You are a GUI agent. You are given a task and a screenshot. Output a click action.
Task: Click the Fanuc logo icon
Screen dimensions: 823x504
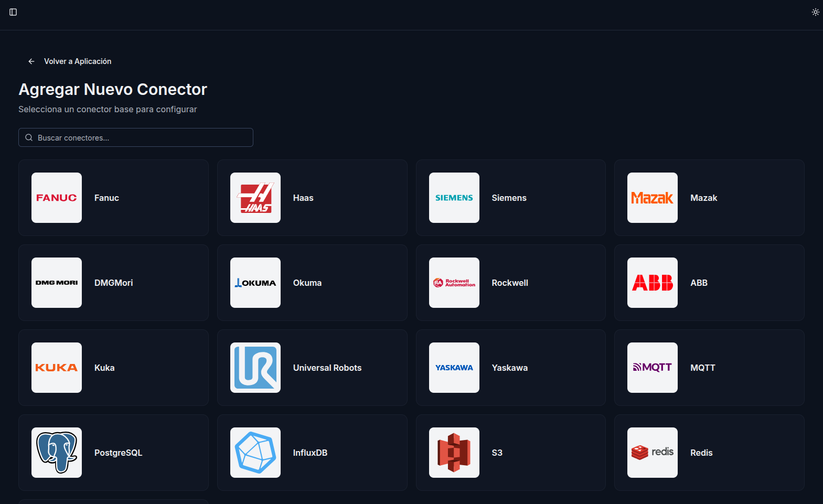(57, 198)
